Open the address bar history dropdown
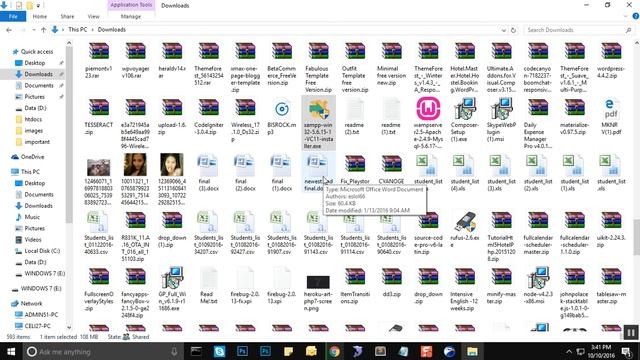 (504, 30)
